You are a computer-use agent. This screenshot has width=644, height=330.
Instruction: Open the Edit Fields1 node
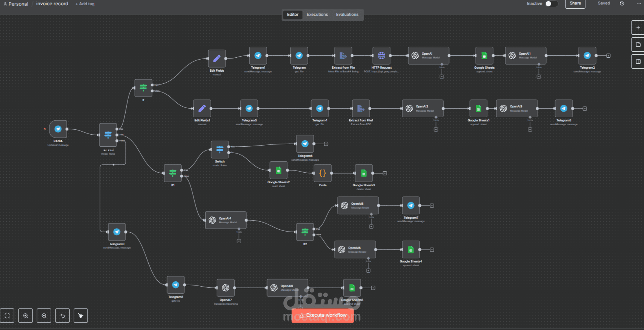tap(202, 109)
